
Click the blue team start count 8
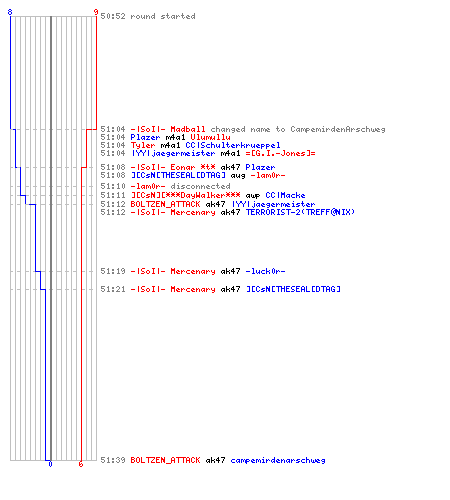tap(10, 12)
